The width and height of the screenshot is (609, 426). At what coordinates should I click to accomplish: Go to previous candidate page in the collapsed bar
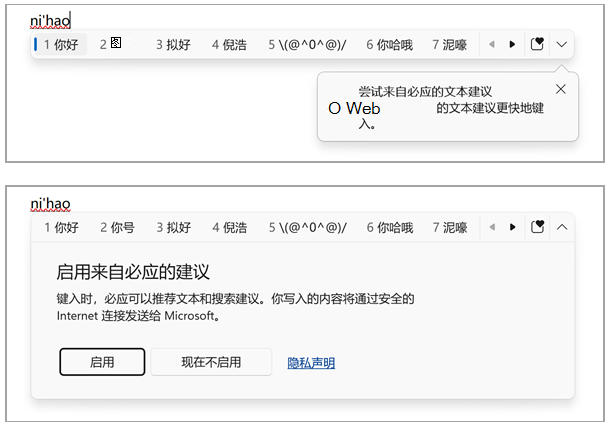click(491, 44)
